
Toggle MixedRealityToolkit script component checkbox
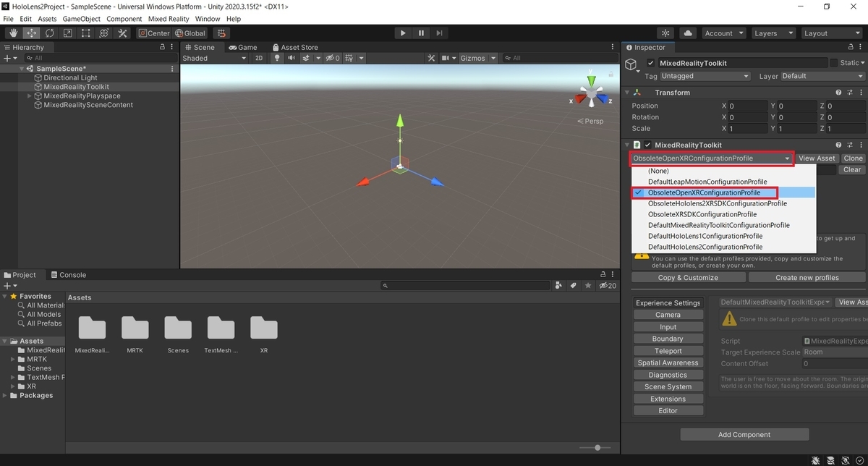pyautogui.click(x=648, y=145)
